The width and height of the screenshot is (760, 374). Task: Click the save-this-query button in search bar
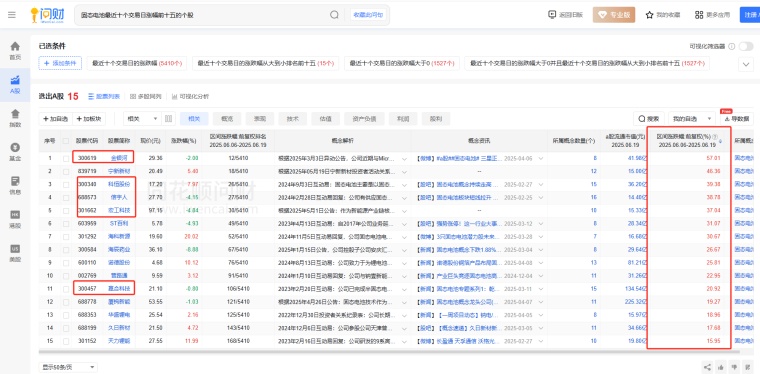368,15
